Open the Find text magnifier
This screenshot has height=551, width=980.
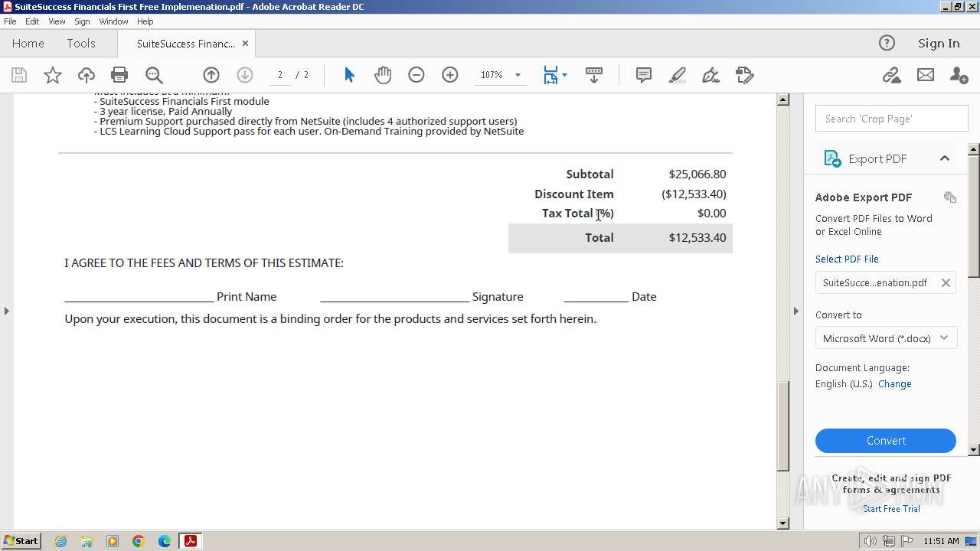pyautogui.click(x=154, y=75)
